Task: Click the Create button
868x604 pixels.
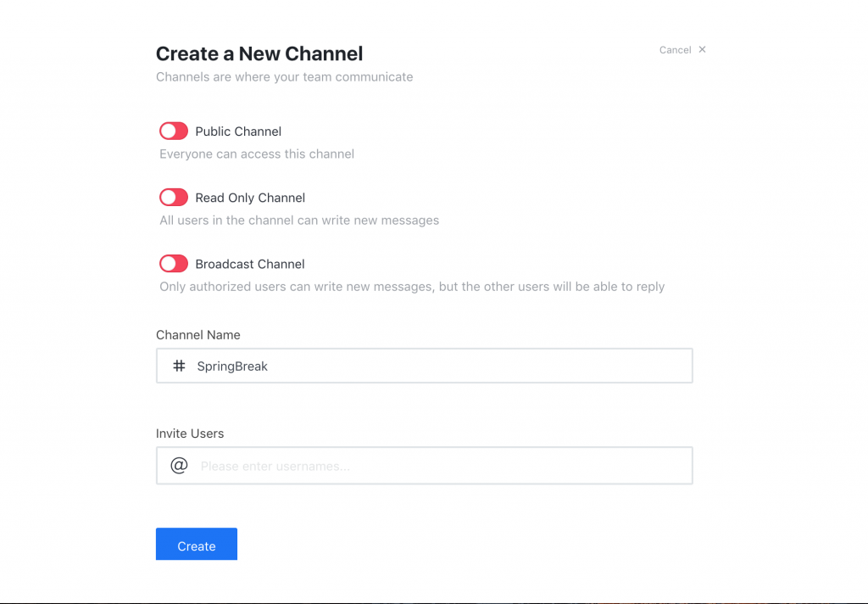Action: point(197,544)
